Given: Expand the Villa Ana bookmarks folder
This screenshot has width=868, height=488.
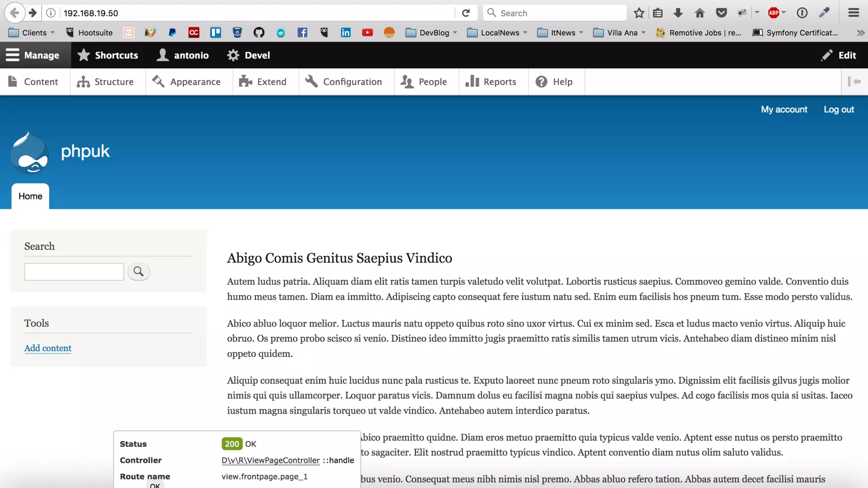Looking at the screenshot, I should tap(620, 33).
